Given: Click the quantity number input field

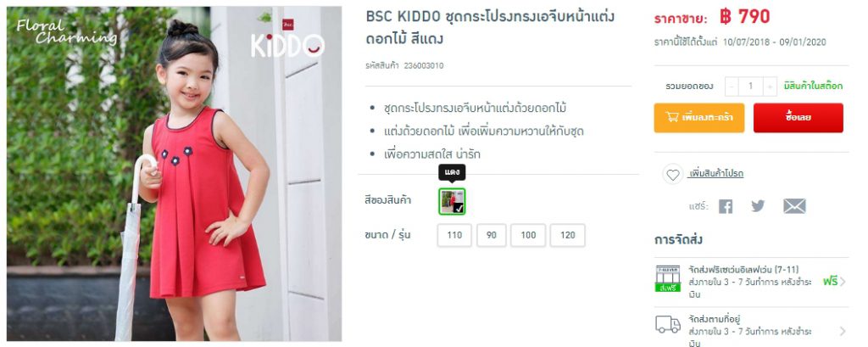Looking at the screenshot, I should [x=751, y=87].
